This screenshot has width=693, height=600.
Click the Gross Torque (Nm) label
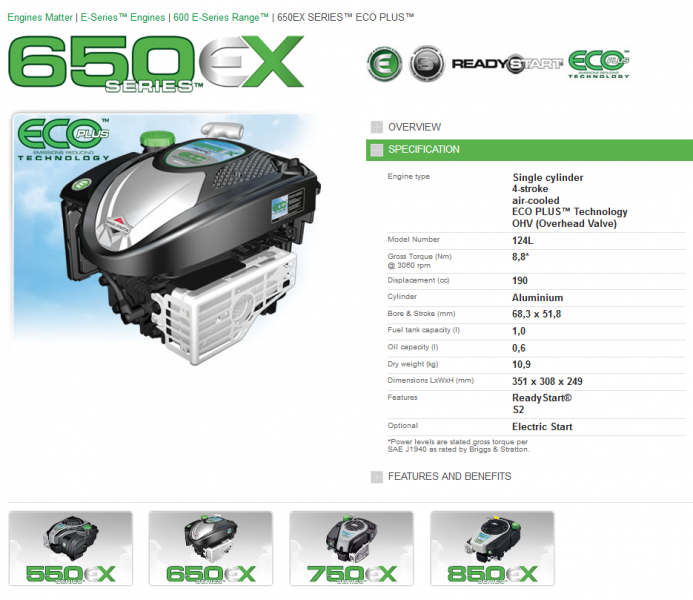click(419, 256)
